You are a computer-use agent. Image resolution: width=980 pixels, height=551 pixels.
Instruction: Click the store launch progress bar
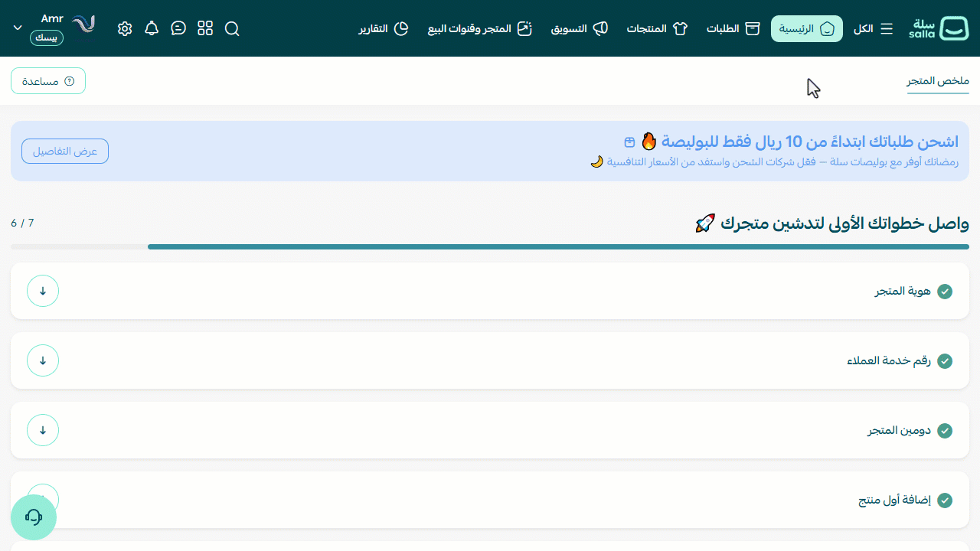tap(490, 246)
